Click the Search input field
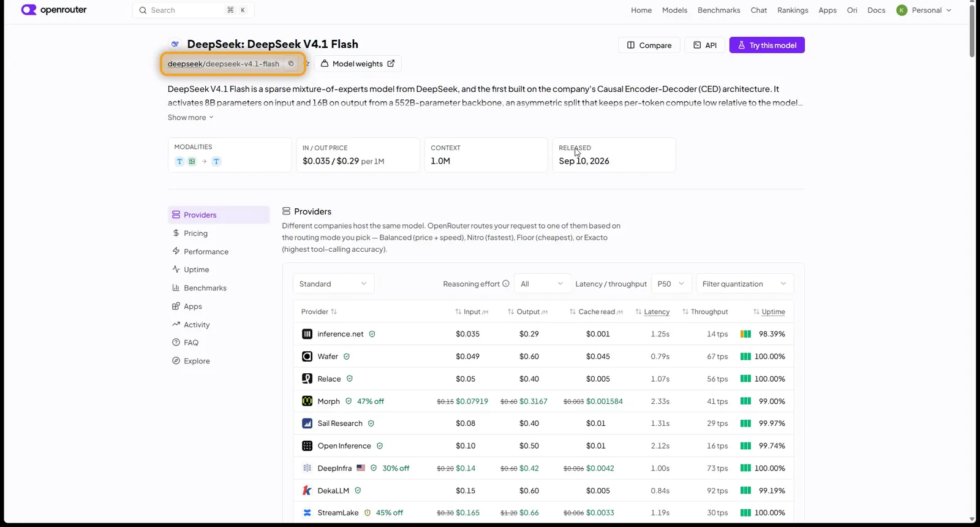Image resolution: width=980 pixels, height=527 pixels. (x=193, y=10)
